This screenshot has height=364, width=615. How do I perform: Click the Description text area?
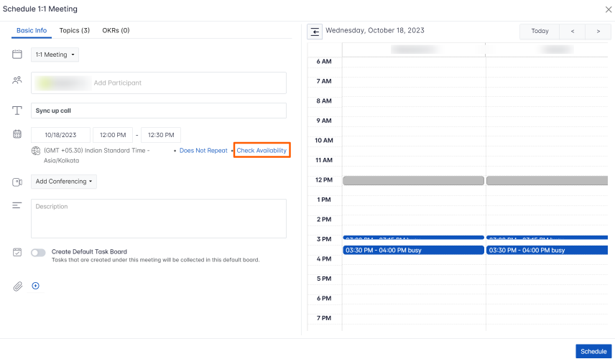(x=159, y=219)
